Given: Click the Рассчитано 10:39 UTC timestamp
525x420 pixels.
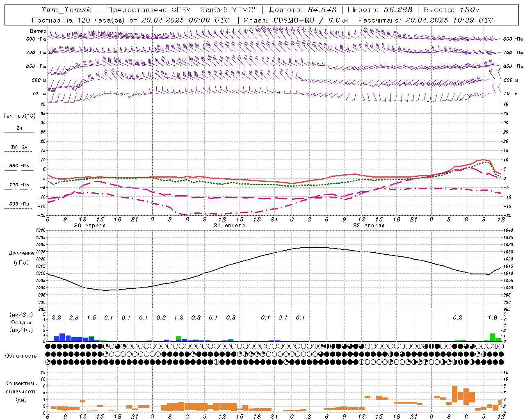Looking at the screenshot, I should (426, 20).
